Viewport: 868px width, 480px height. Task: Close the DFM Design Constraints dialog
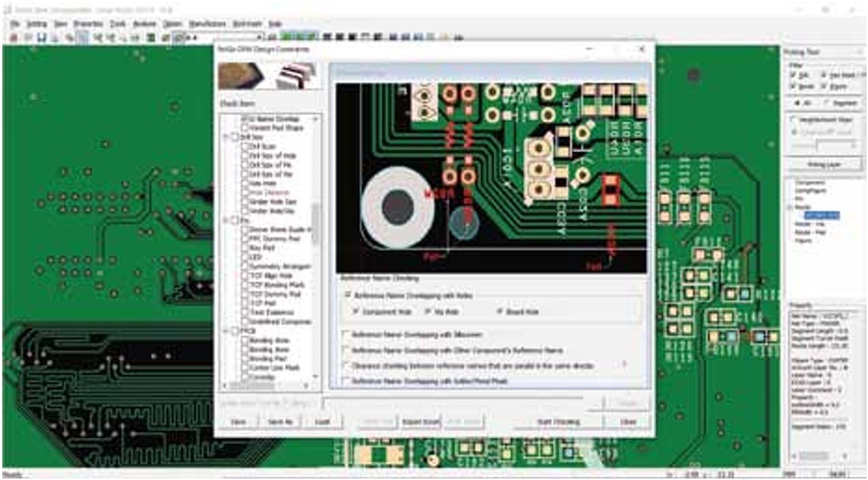pyautogui.click(x=642, y=49)
